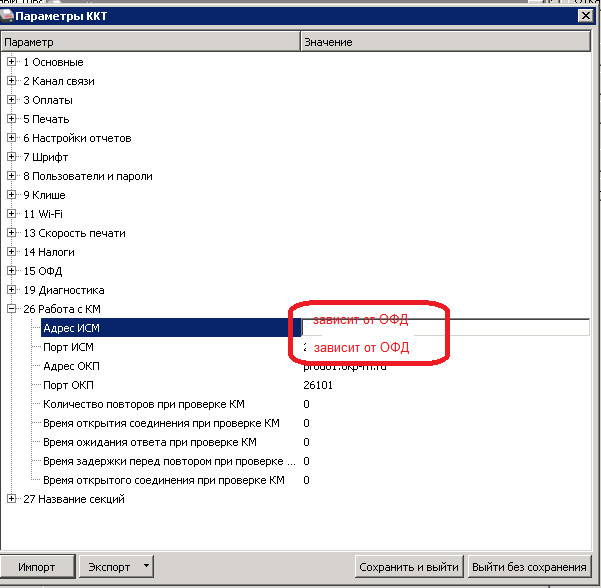Expand the '11 Wi-Fi' settings group
601x588 pixels.
point(12,214)
